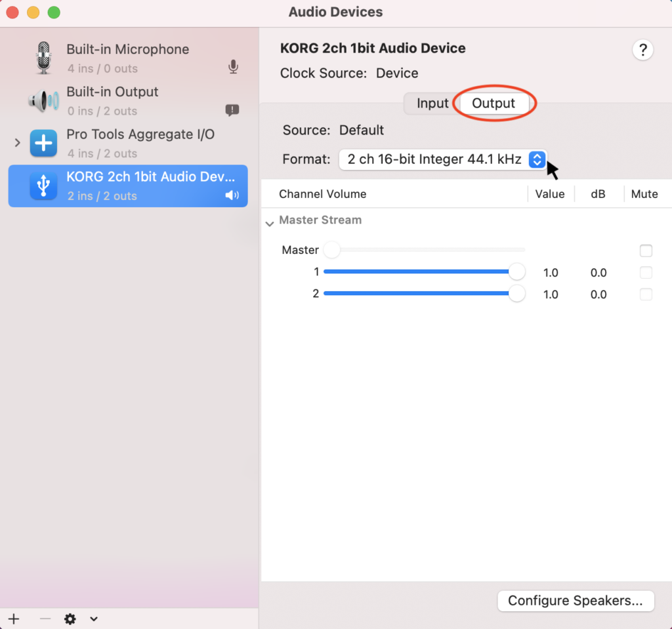Viewport: 672px width, 629px height.
Task: Select the Output tab
Action: tap(493, 103)
